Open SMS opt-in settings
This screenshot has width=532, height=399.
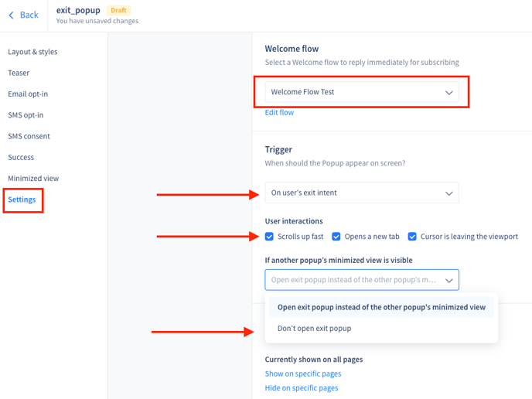pos(26,115)
